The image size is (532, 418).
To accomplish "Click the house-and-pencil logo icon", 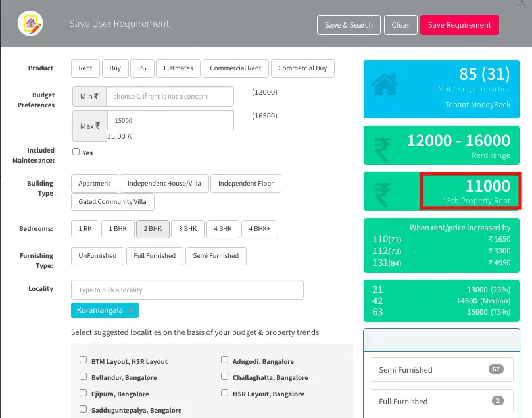I will coord(30,24).
